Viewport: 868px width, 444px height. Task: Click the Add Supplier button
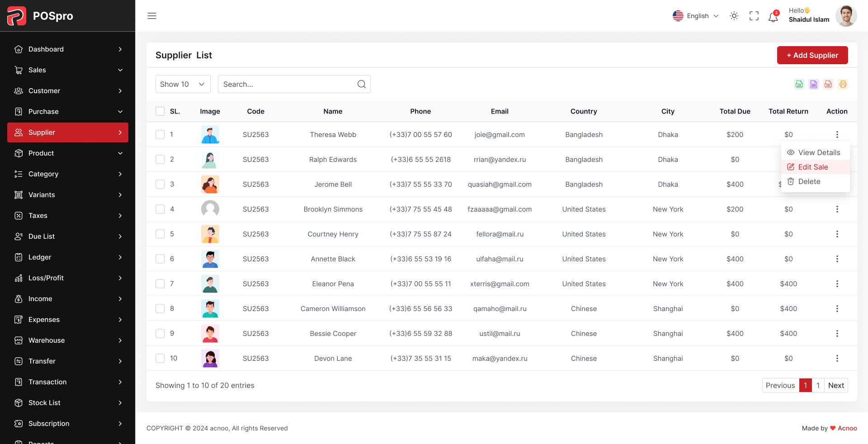(812, 55)
